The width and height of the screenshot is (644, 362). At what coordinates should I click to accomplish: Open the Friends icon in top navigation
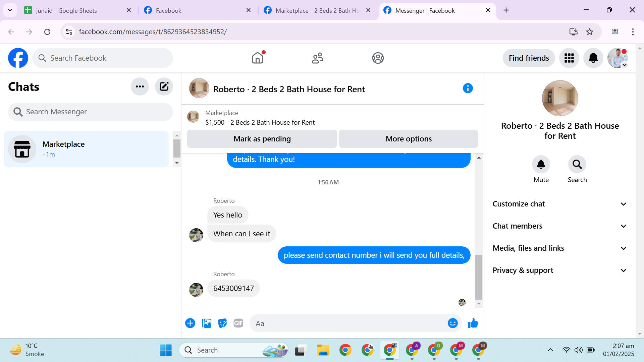point(318,58)
